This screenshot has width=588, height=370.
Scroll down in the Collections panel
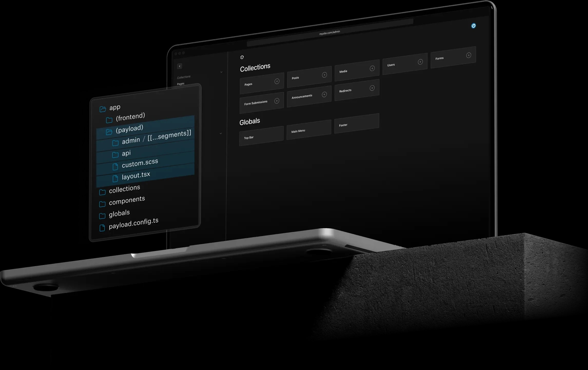click(221, 72)
